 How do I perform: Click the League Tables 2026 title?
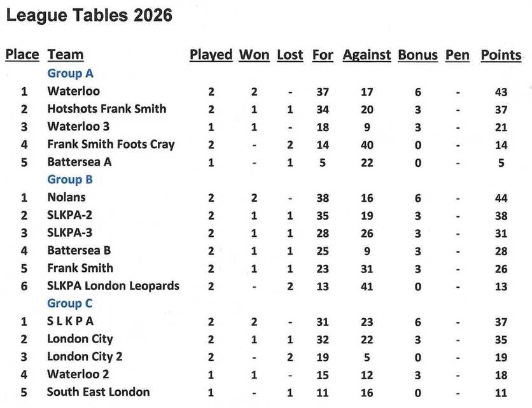tap(89, 15)
